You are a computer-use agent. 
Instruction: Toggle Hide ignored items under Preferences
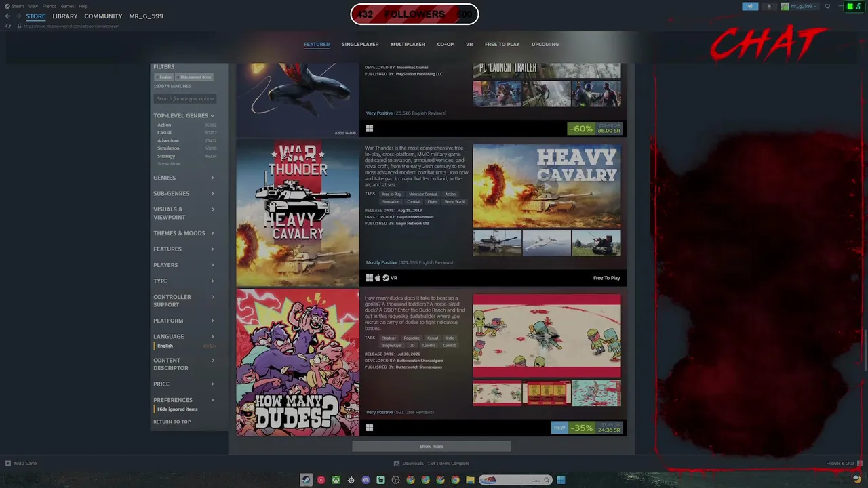click(176, 409)
